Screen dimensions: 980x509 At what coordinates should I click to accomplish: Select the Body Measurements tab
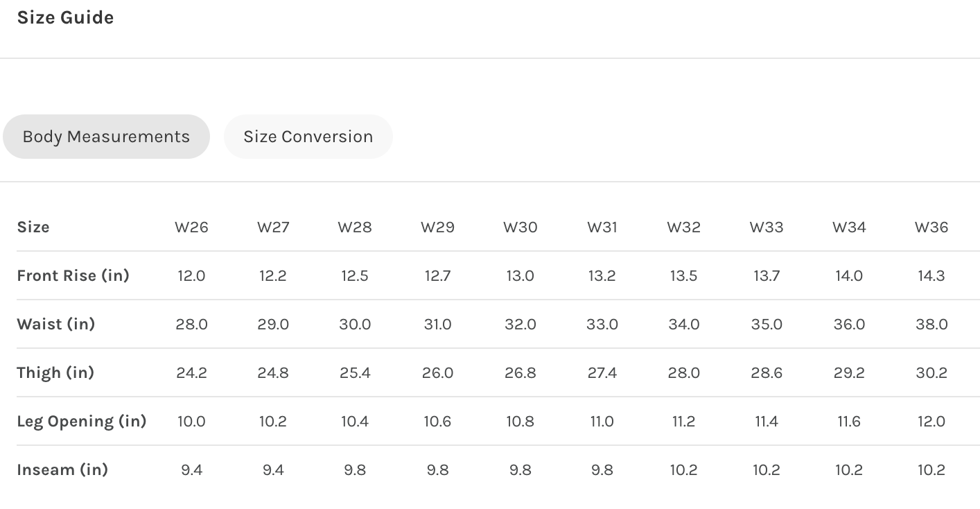coord(106,137)
